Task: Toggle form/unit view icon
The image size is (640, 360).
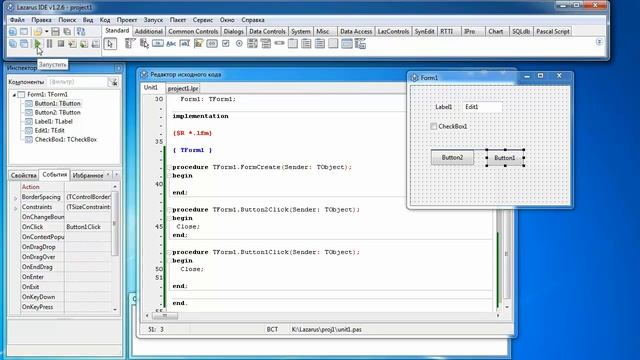Action: [81, 31]
